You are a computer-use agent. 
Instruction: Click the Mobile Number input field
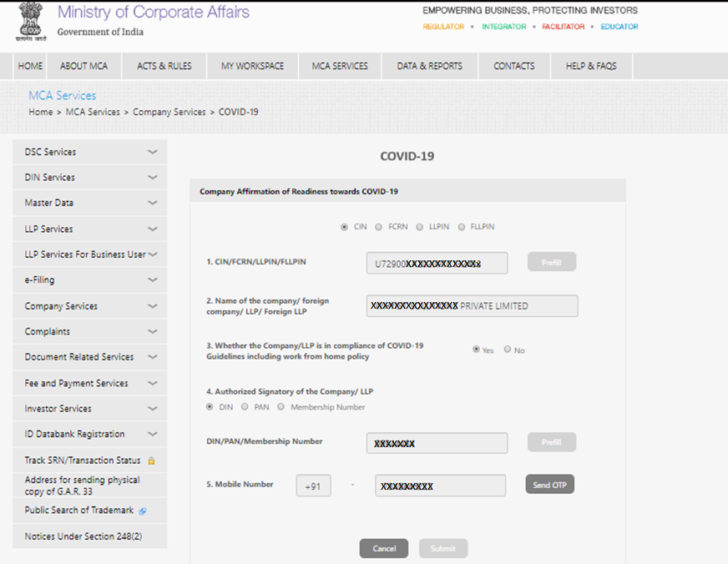pos(440,486)
